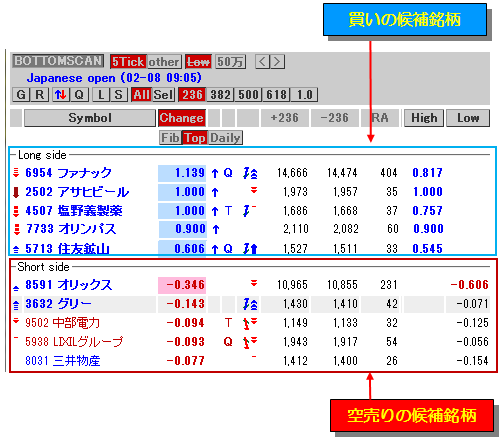Click the red Q marker in LIXILグループ row
This screenshot has width=501, height=441.
(x=228, y=342)
